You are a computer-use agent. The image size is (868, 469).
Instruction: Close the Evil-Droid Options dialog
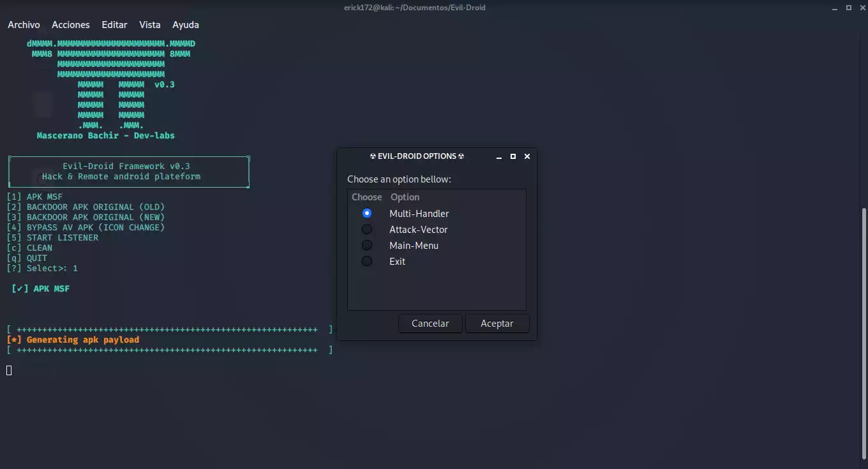tap(527, 156)
